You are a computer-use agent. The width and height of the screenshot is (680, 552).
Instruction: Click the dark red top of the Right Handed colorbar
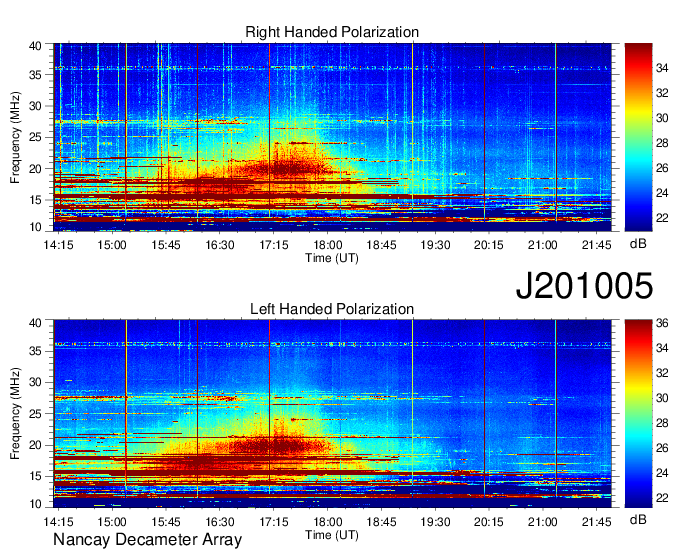pos(638,49)
